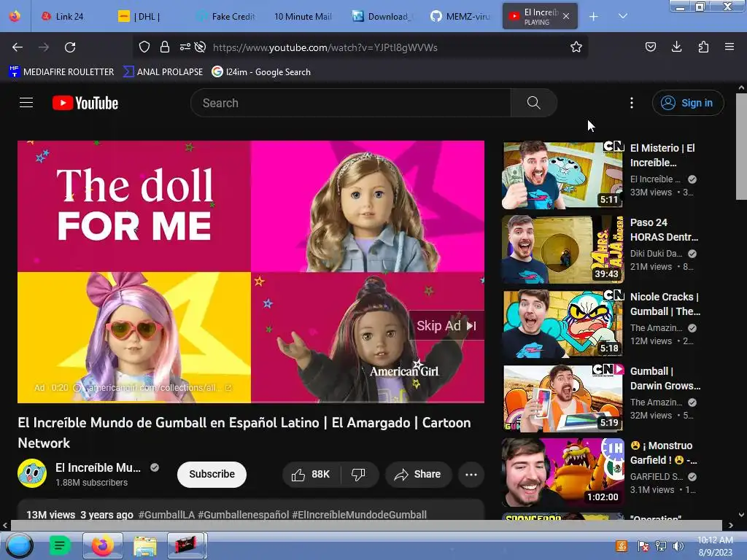Viewport: 747px width, 560px height.
Task: Open Firefox extensions puzzle icon
Action: click(703, 47)
